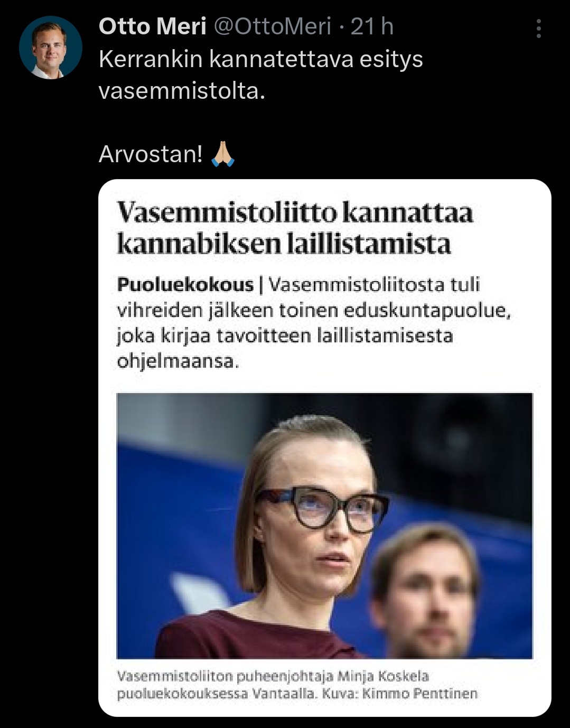This screenshot has width=570, height=728.
Task: Open Otto Meri's profile picture avatar
Action: (x=50, y=48)
